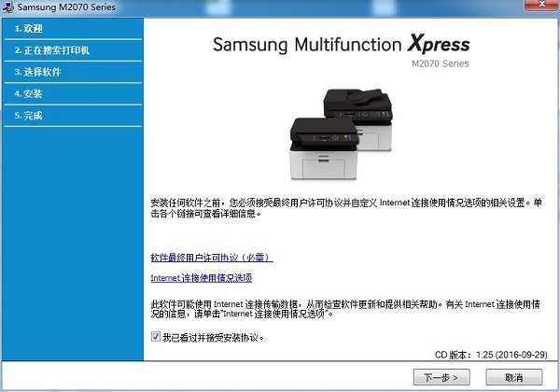Click the Samsung Multifunction Xpress heading

pyautogui.click(x=341, y=45)
